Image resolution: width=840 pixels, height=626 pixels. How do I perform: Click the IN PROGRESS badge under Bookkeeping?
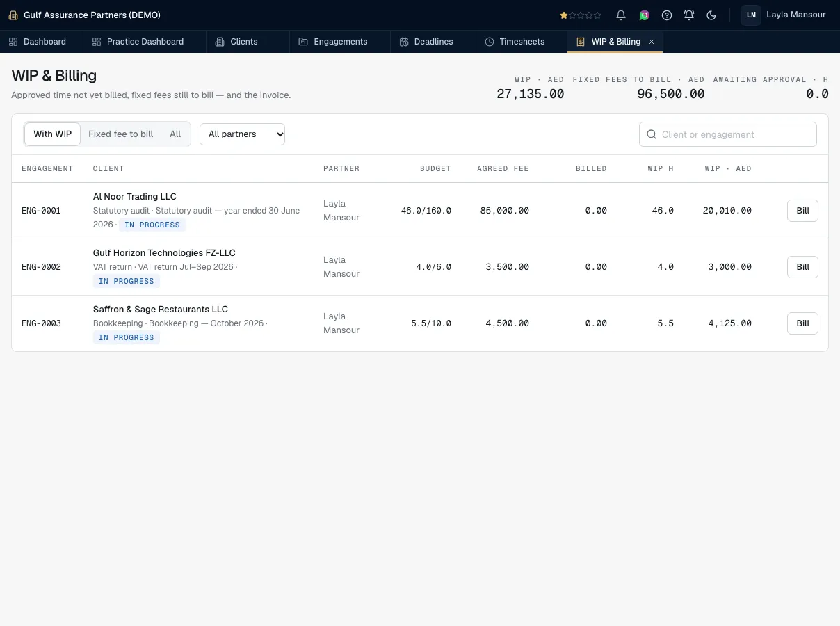(127, 337)
